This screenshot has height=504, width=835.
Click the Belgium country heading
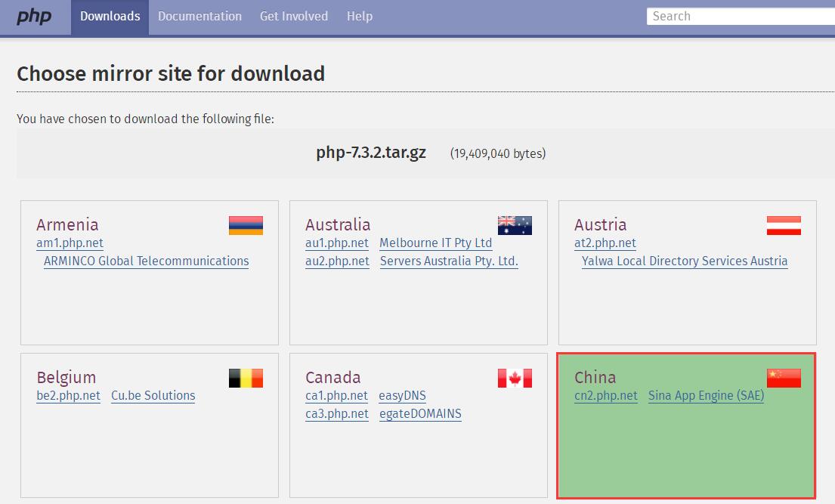coord(66,378)
